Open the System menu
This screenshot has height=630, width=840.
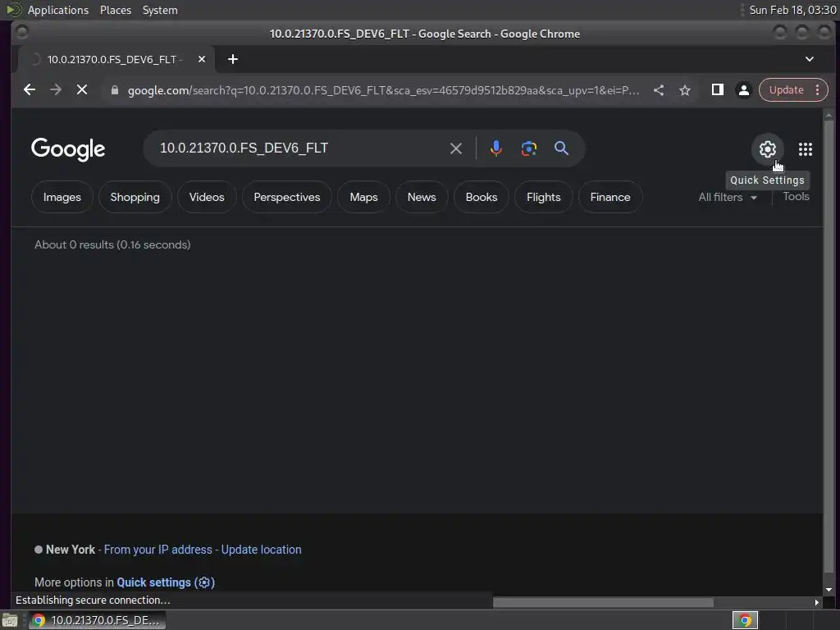(160, 10)
